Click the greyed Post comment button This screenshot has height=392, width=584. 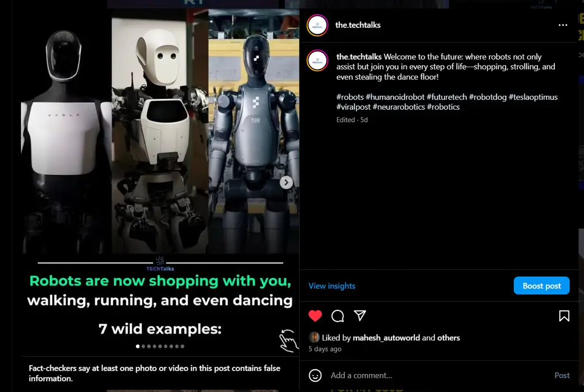pyautogui.click(x=562, y=375)
